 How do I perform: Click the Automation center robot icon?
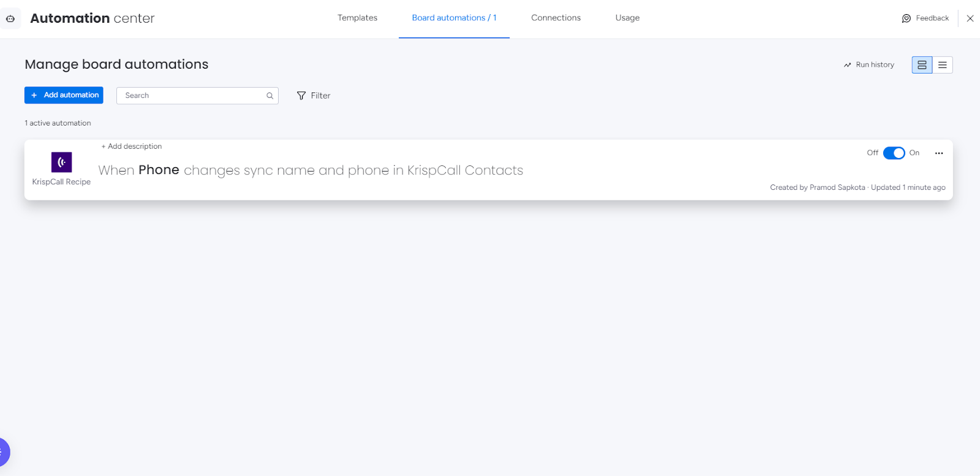[x=10, y=18]
